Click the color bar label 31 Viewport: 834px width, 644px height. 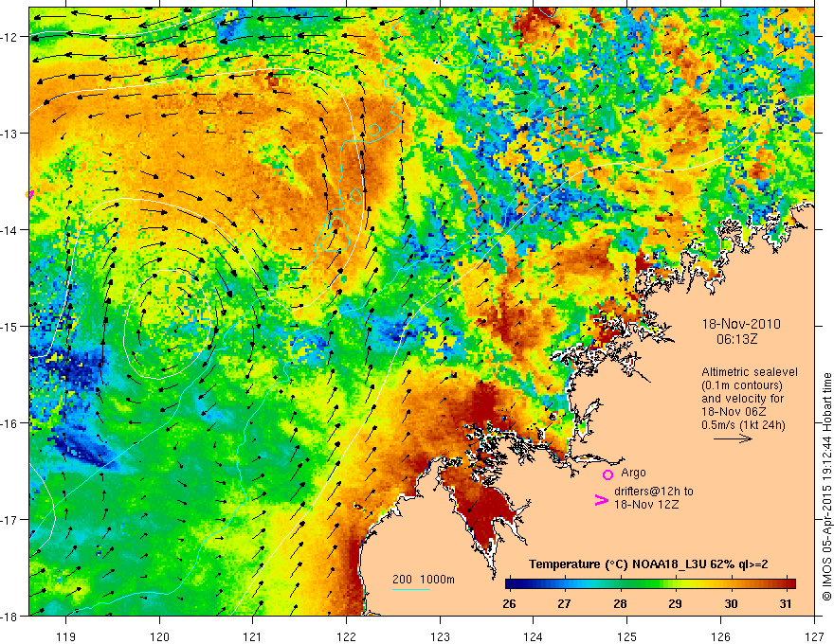pos(786,603)
